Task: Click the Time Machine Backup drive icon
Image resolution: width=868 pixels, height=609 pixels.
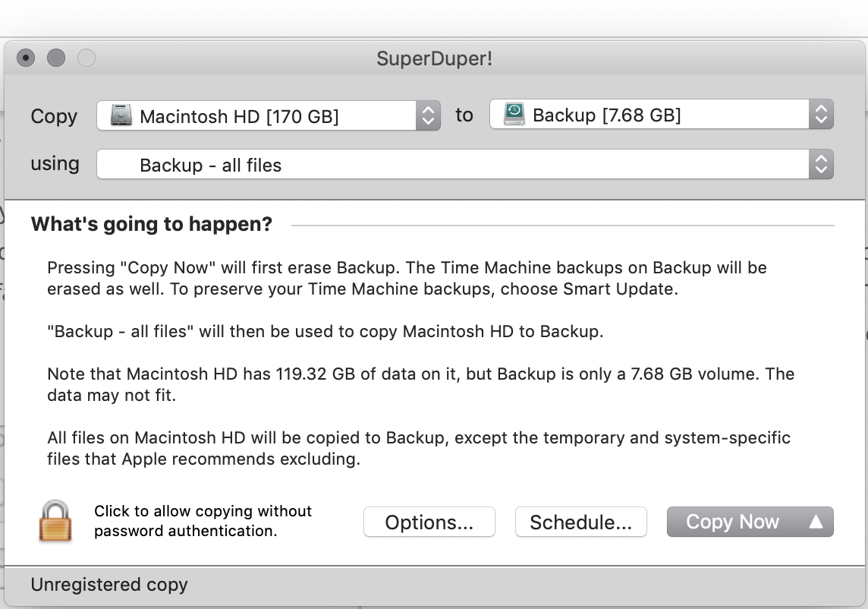Action: 514,114
